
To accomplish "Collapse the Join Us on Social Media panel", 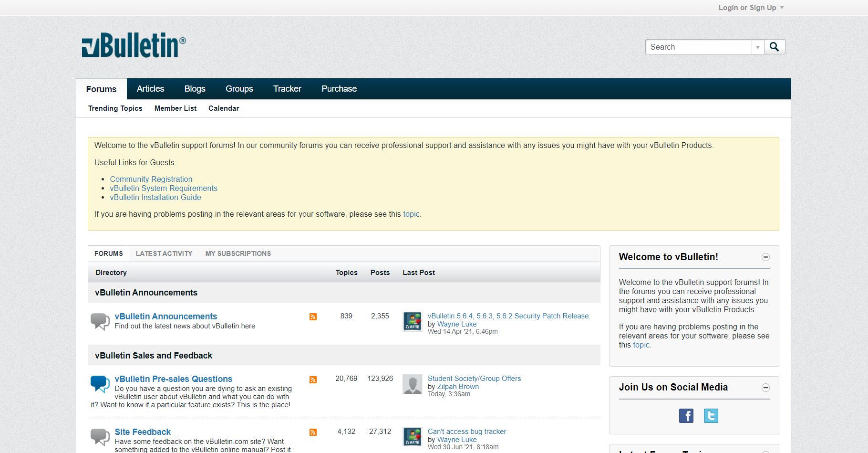I will [x=765, y=388].
